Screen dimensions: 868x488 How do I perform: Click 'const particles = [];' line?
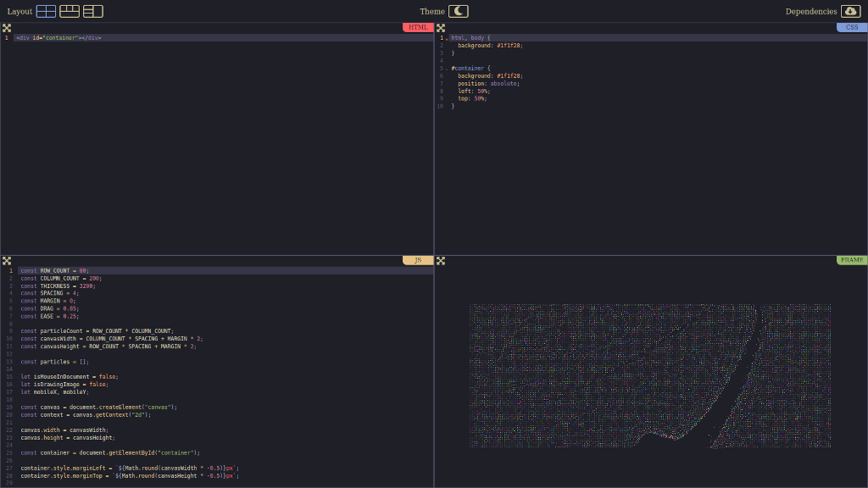click(x=55, y=362)
